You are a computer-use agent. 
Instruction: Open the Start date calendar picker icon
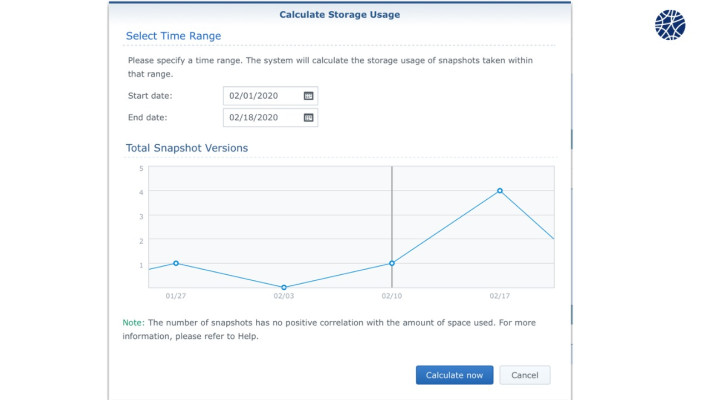point(308,96)
